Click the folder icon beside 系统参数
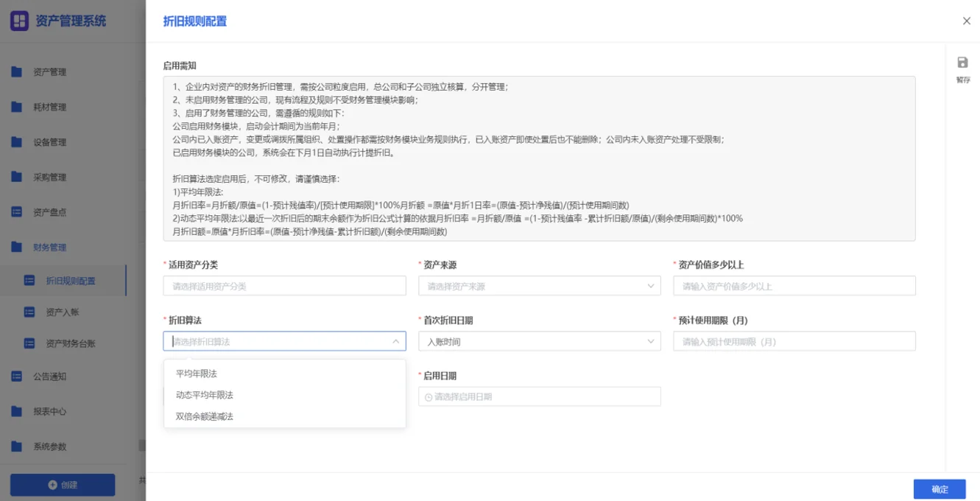 coord(17,446)
